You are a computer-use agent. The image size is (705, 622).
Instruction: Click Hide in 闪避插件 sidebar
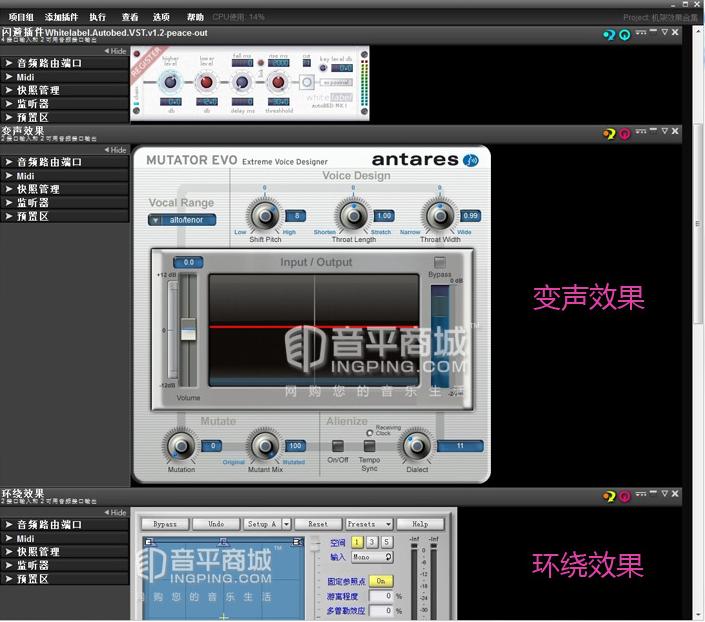pyautogui.click(x=116, y=51)
